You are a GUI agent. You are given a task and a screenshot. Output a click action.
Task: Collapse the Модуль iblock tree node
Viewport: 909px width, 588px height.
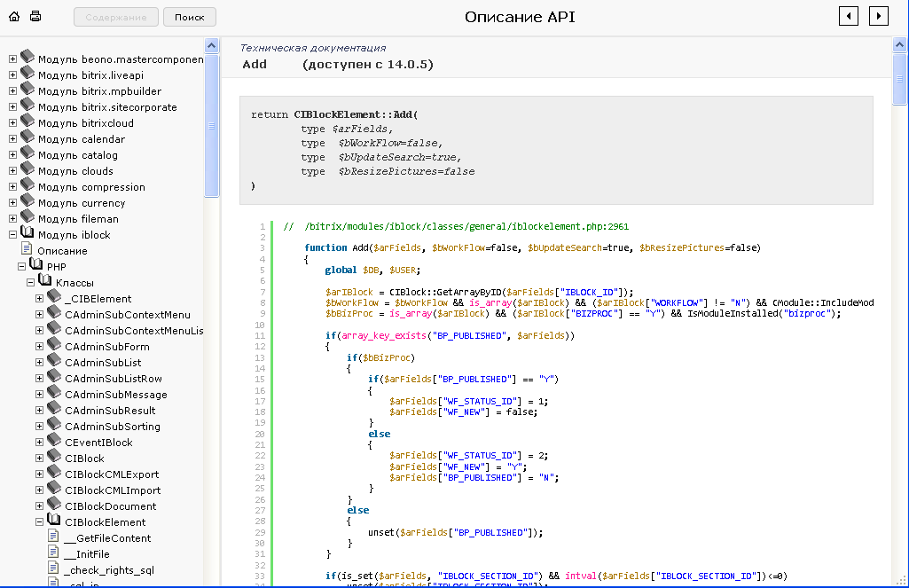[13, 235]
